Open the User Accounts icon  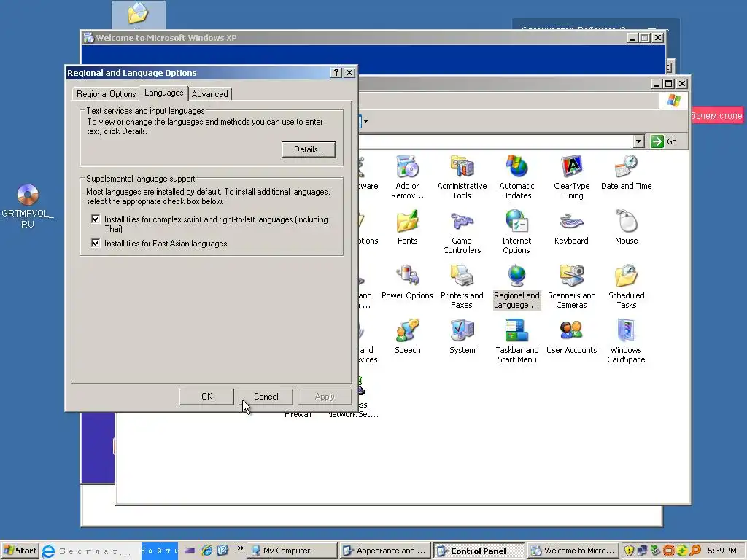pyautogui.click(x=571, y=337)
